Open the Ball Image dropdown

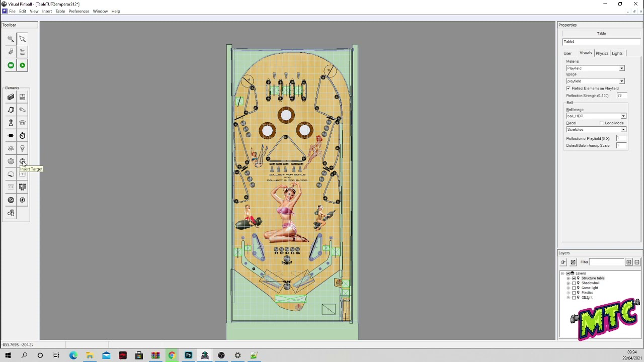pyautogui.click(x=596, y=116)
